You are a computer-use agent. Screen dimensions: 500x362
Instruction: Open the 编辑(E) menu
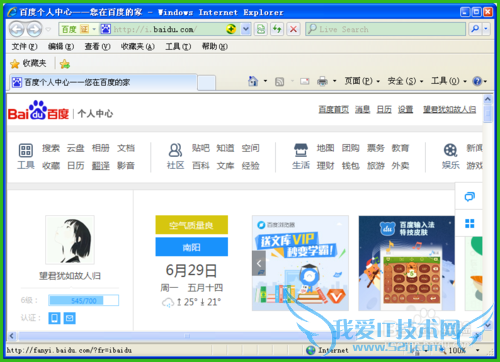61,46
